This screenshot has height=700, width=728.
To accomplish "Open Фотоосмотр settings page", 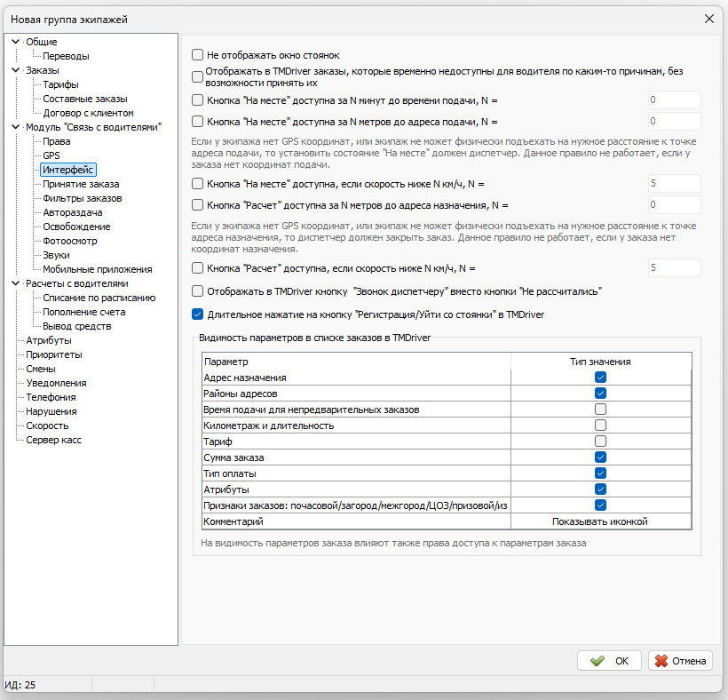I will coord(69,241).
